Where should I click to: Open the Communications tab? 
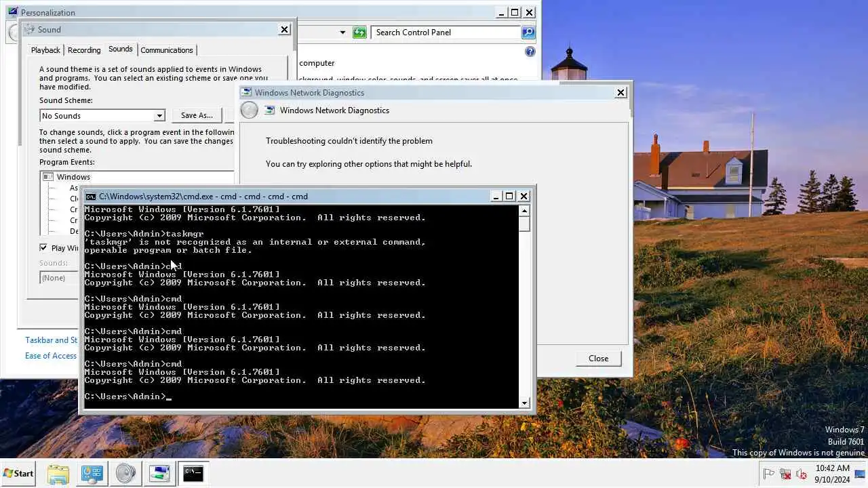(167, 50)
